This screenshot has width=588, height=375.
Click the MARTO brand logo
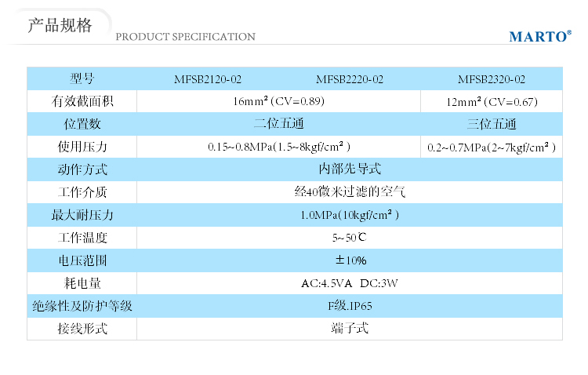click(x=540, y=36)
